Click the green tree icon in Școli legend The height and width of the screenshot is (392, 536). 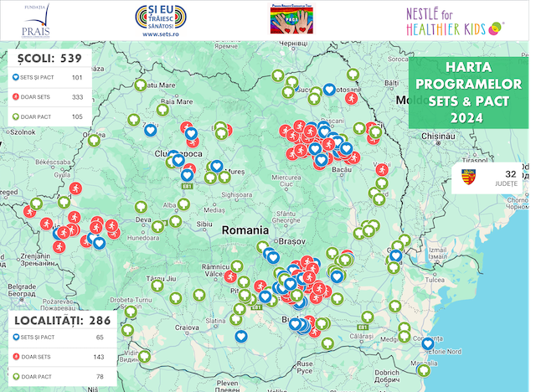tap(16, 116)
